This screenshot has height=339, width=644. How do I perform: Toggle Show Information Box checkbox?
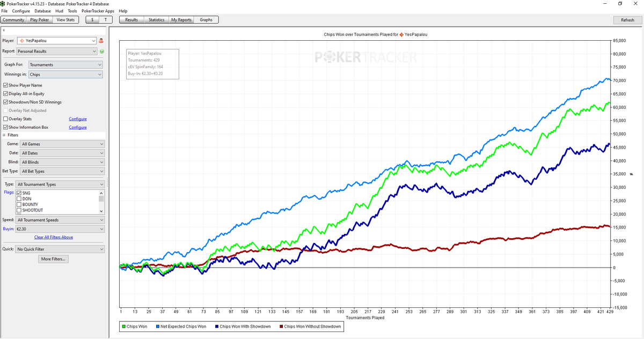click(x=5, y=127)
